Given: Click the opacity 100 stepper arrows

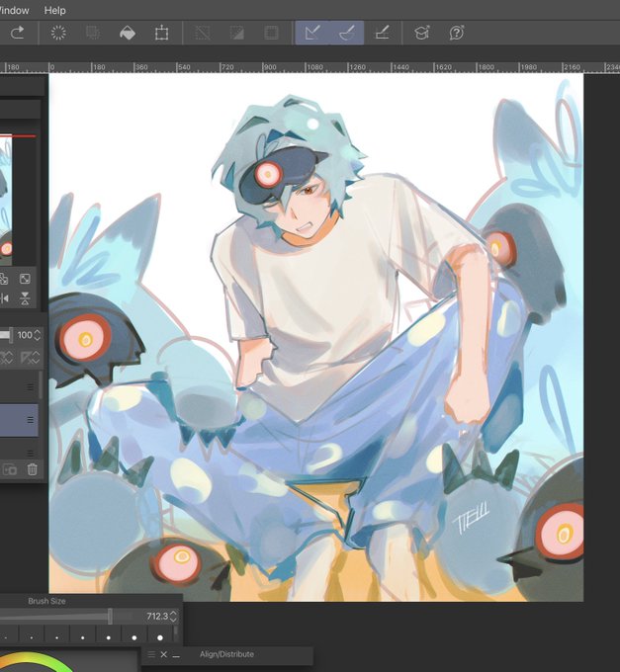Looking at the screenshot, I should [38, 335].
